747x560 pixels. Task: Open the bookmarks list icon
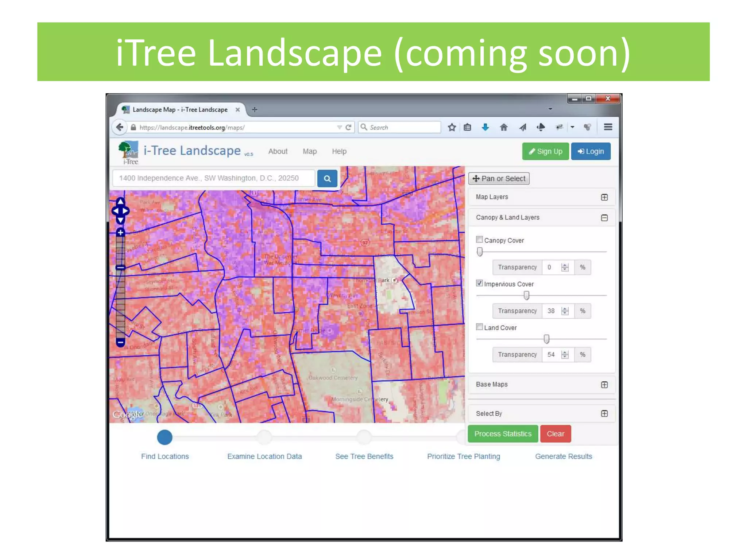pyautogui.click(x=467, y=127)
